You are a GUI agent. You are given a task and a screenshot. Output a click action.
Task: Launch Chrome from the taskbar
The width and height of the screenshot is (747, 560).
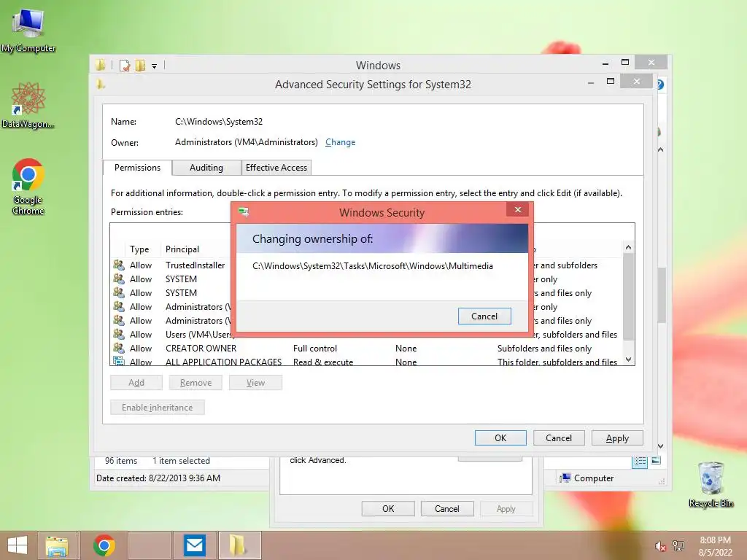[x=104, y=545]
